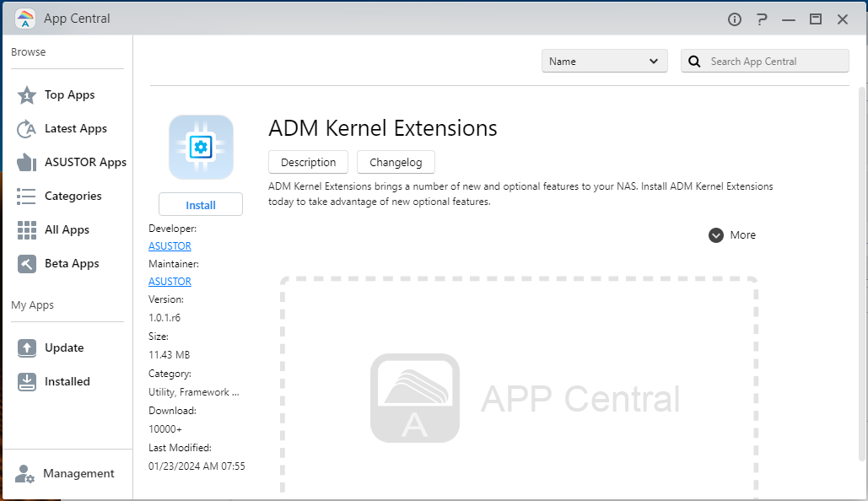Open the ASUSTOR maintainer link

(170, 281)
